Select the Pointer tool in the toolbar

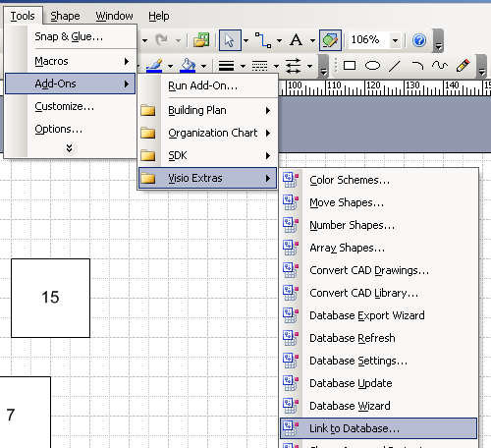[x=230, y=40]
